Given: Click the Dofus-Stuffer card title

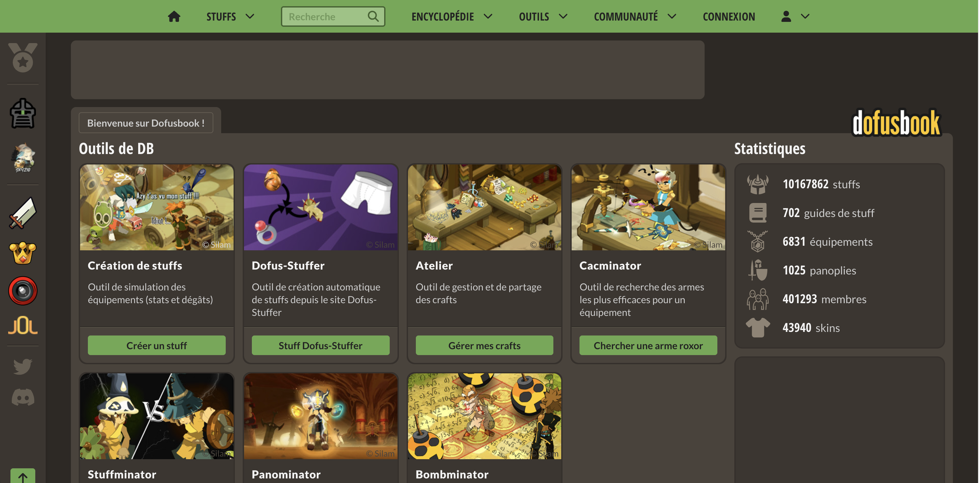Looking at the screenshot, I should [x=288, y=265].
